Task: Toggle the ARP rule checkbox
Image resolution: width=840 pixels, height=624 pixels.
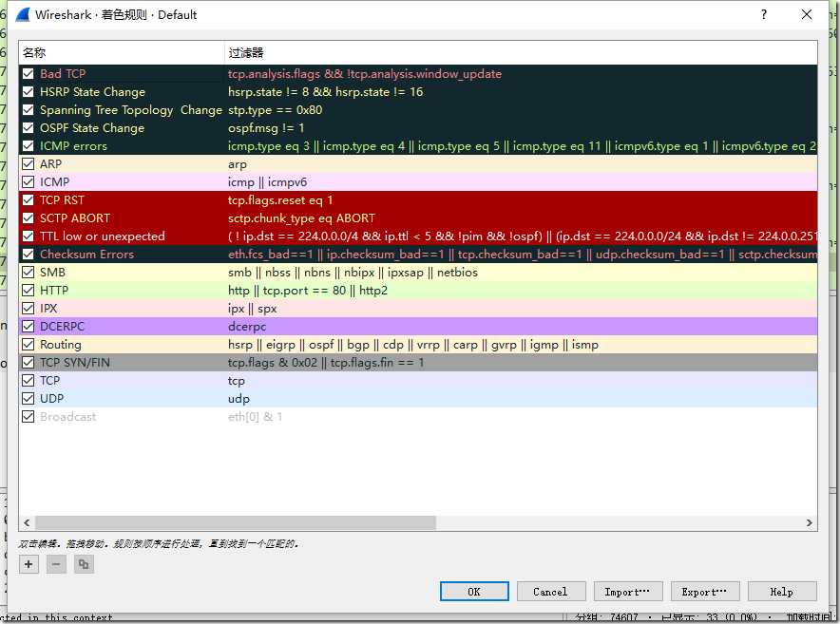Action: click(29, 164)
